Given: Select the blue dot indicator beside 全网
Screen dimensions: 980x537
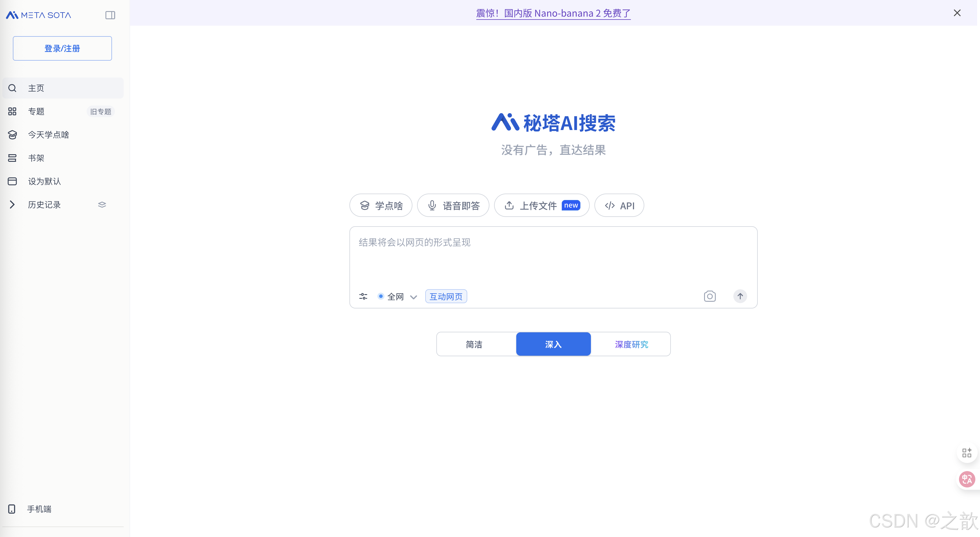Looking at the screenshot, I should (381, 296).
